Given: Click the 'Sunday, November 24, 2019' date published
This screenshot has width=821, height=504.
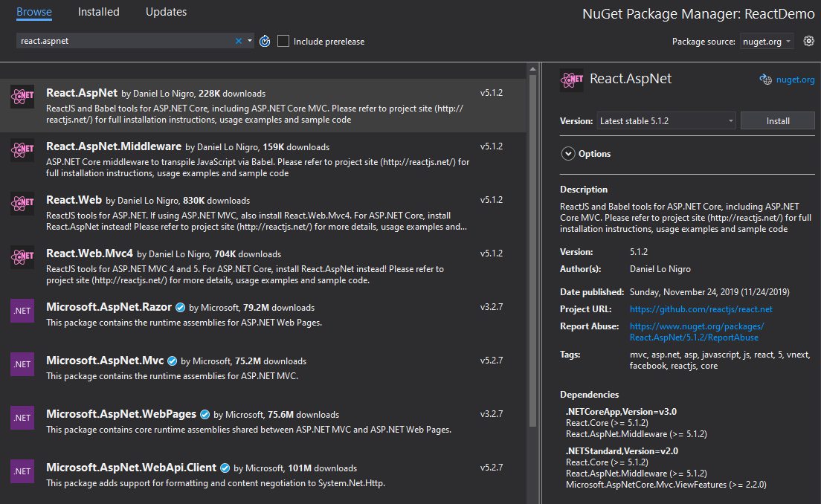Looking at the screenshot, I should pyautogui.click(x=709, y=292).
